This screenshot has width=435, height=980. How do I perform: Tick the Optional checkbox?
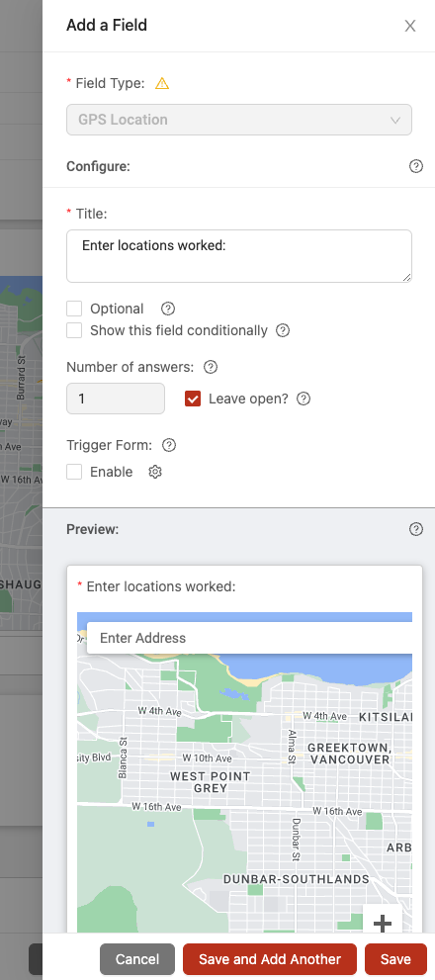tap(74, 309)
